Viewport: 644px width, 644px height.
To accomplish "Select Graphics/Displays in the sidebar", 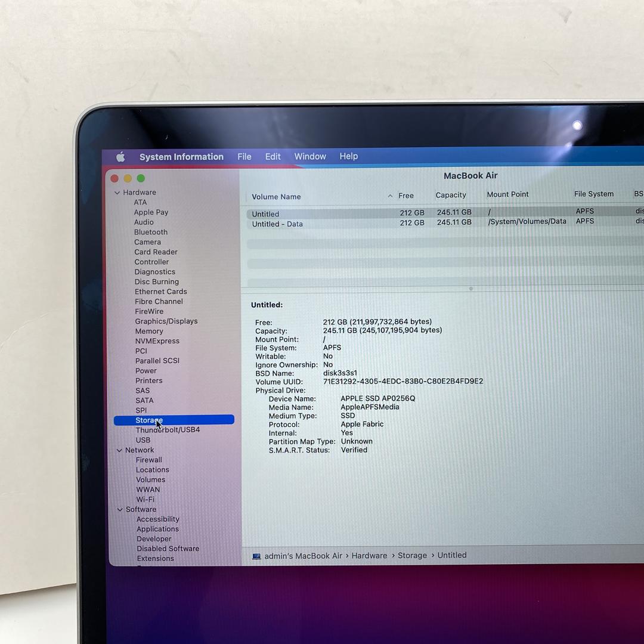I will point(166,321).
